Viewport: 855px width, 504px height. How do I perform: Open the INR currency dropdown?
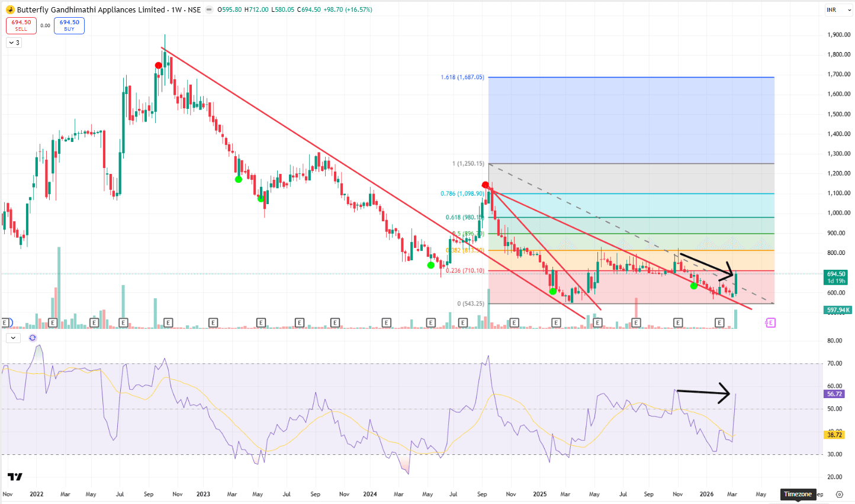tap(840, 10)
